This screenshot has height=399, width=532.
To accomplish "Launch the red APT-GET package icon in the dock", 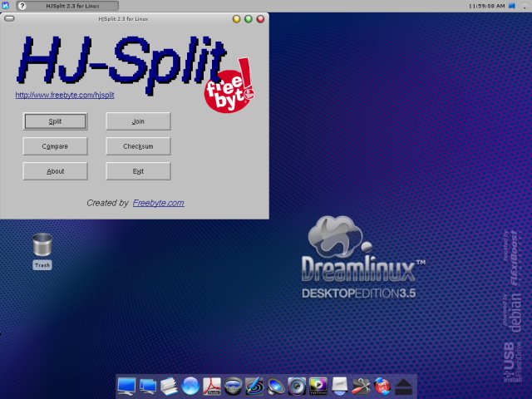I will pyautogui.click(x=382, y=386).
